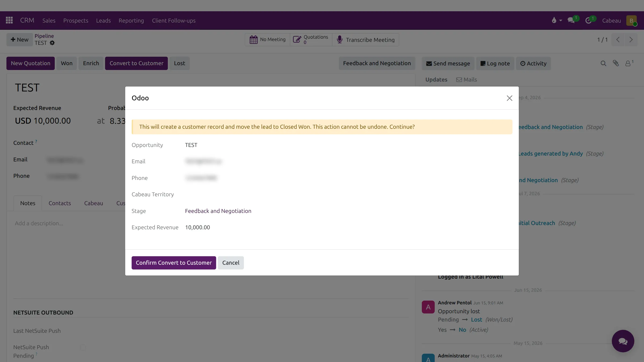This screenshot has width=644, height=362.
Task: Select the Updates tab in chatter
Action: click(436, 80)
